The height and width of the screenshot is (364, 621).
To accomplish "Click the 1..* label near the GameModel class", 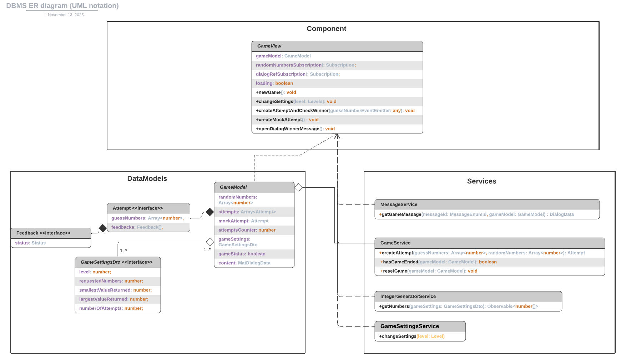I will [x=207, y=250].
